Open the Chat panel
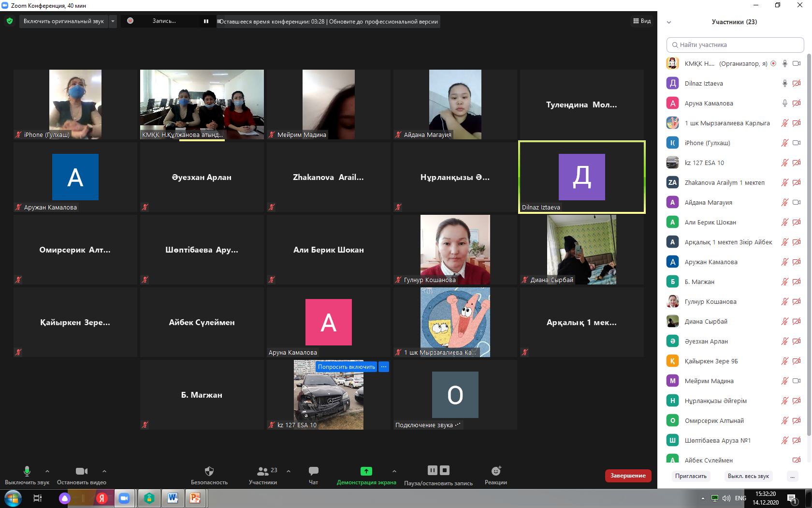The image size is (812, 508). coord(313,471)
